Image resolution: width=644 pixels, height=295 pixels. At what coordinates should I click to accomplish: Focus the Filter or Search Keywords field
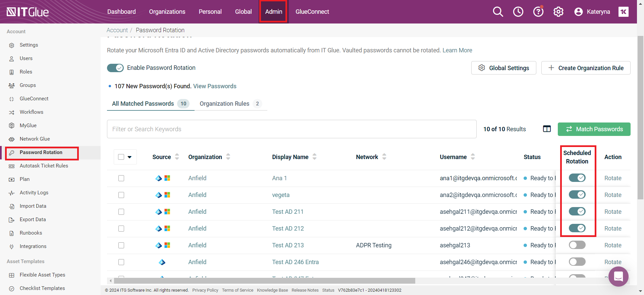[291, 129]
